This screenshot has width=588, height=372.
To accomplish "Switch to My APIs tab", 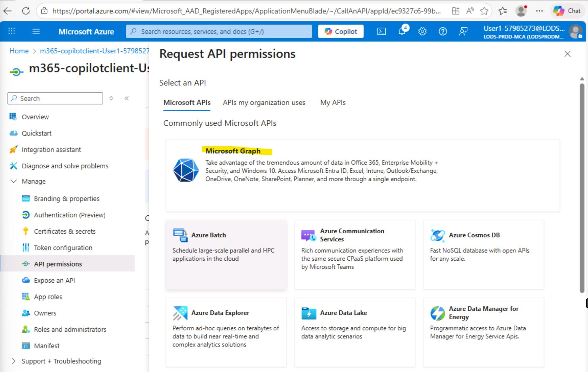I will pyautogui.click(x=332, y=103).
